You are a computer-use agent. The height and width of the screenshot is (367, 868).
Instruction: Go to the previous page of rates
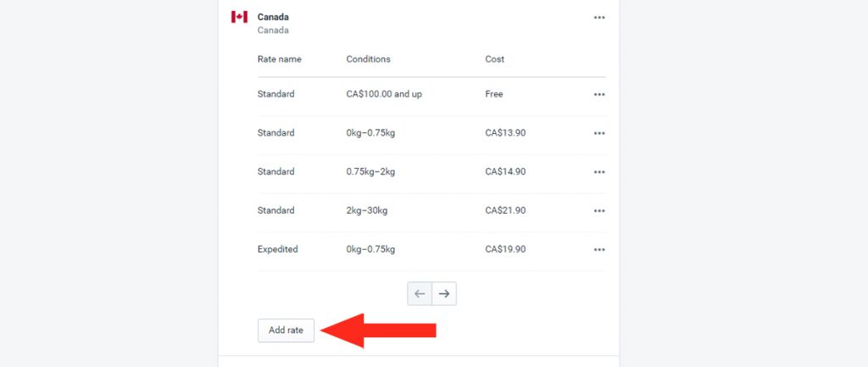pos(420,294)
